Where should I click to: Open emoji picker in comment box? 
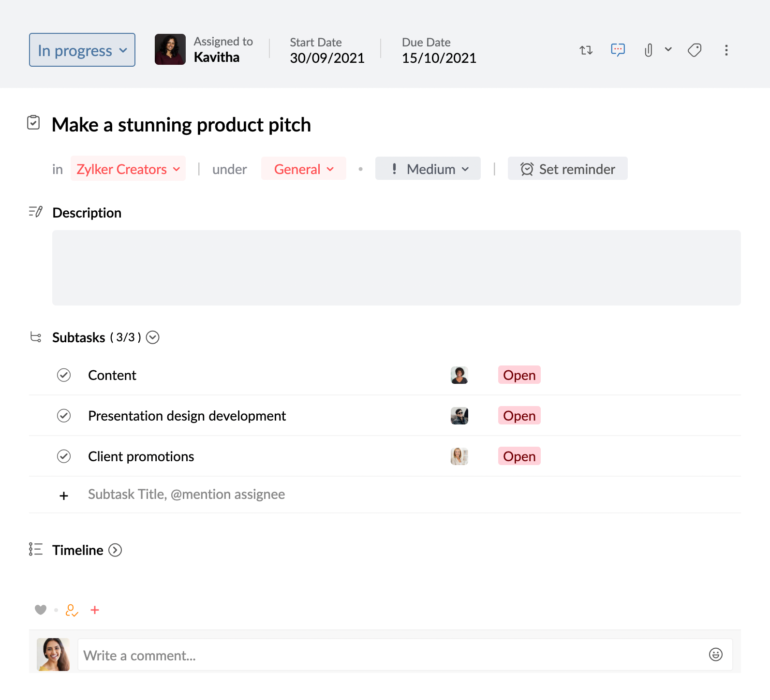pyautogui.click(x=715, y=655)
